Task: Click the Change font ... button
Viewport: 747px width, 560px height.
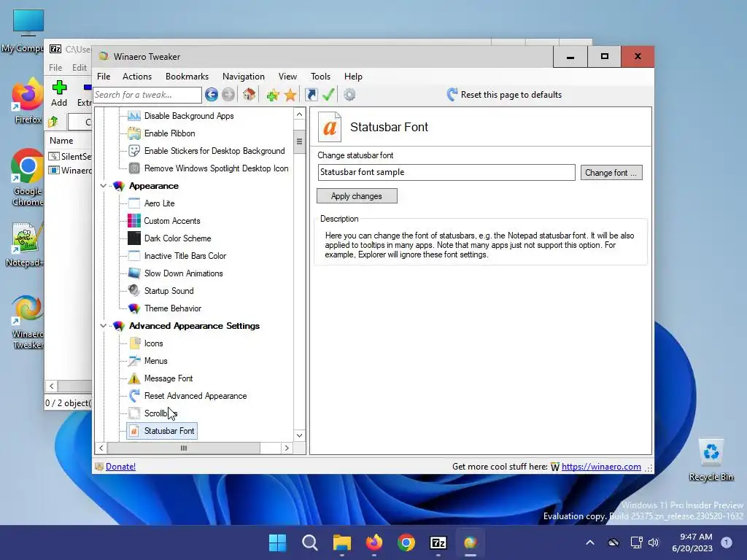Action: coord(611,172)
